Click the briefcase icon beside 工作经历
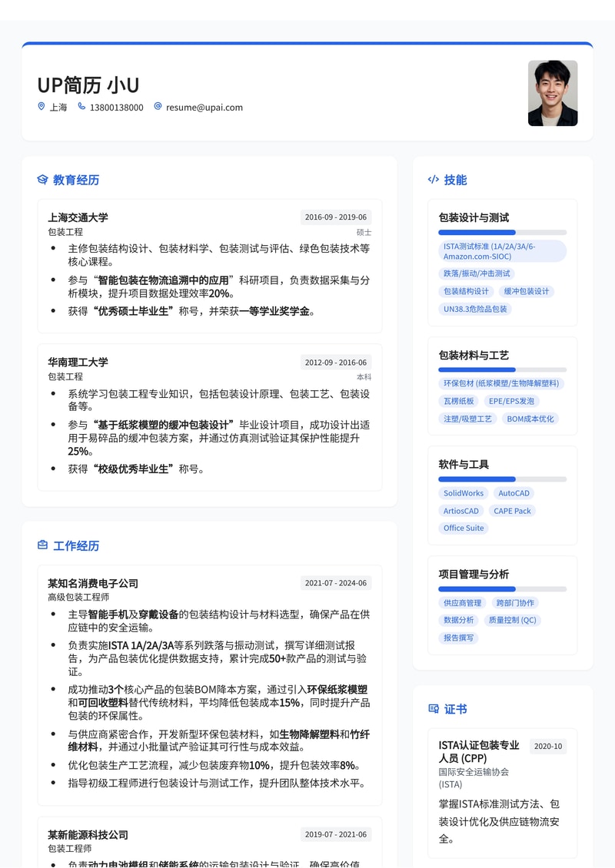 pos(42,545)
